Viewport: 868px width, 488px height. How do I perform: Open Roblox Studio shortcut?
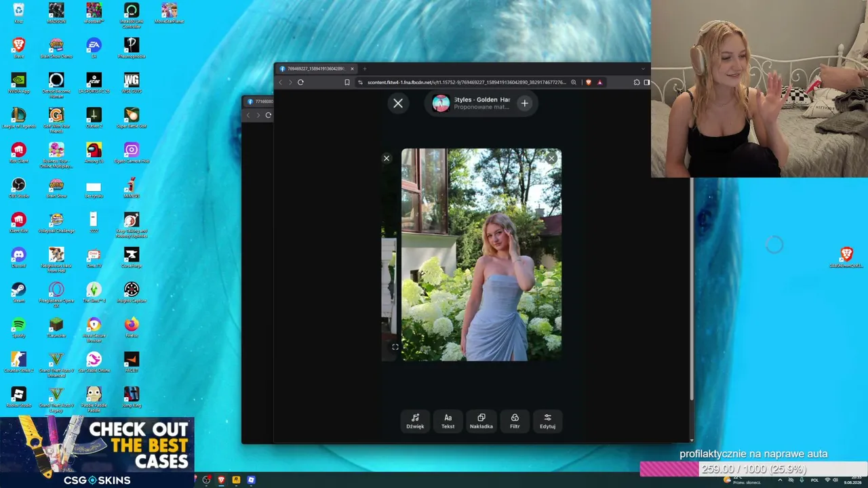18,397
